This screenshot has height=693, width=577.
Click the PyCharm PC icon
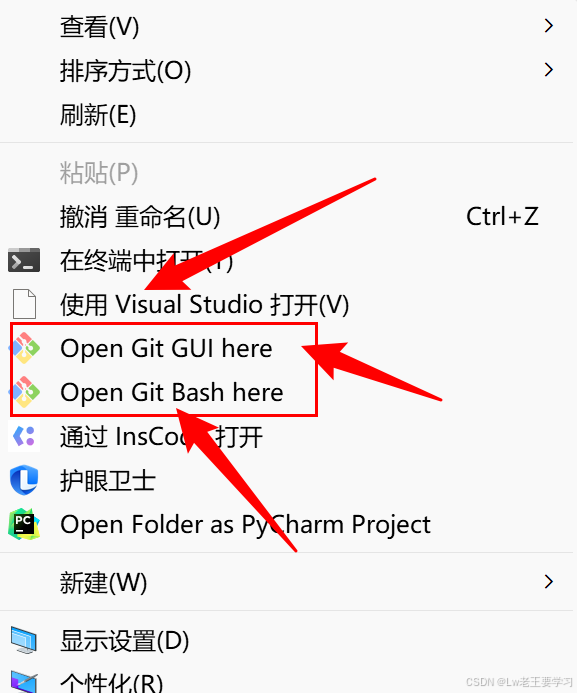pyautogui.click(x=24, y=524)
